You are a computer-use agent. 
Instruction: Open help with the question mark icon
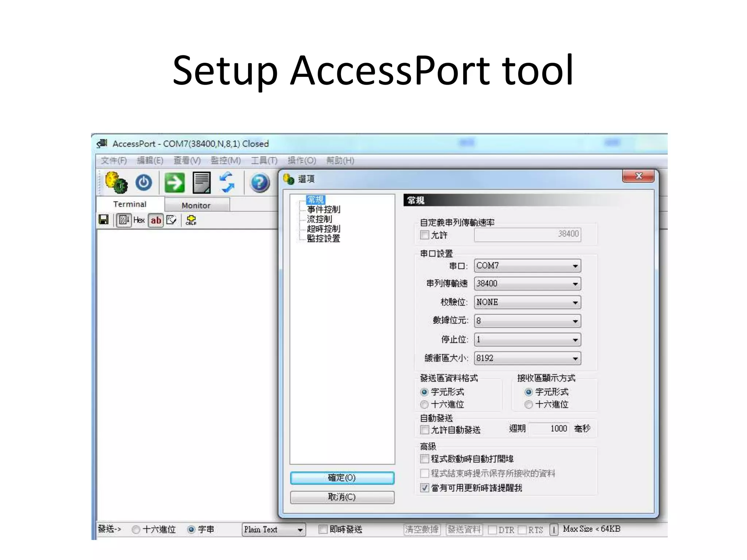(259, 183)
